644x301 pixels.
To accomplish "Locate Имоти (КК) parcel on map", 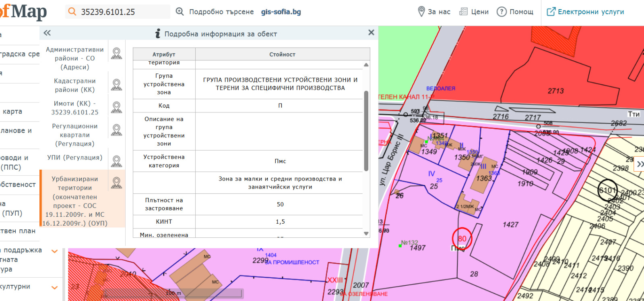I will [116, 107].
